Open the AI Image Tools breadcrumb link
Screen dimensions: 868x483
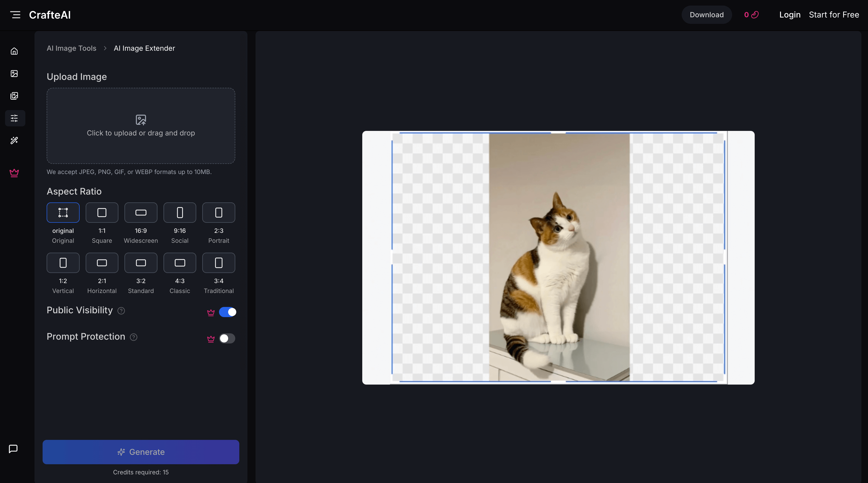click(x=71, y=48)
